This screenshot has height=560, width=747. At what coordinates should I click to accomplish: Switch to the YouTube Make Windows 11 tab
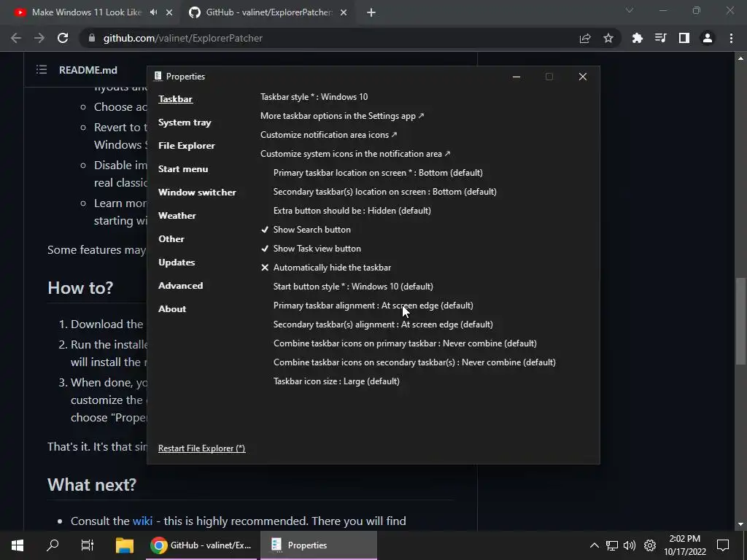(87, 12)
